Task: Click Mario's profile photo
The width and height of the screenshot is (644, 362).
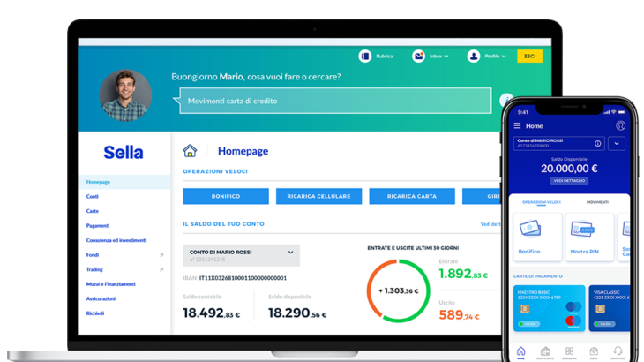Action: click(125, 95)
